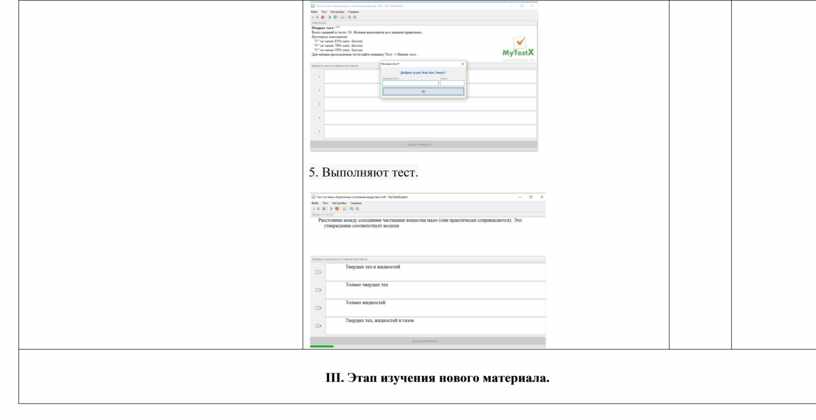This screenshot has height=420, width=816.
Task: Click the last icon in the lower test toolbar
Action: [358, 209]
